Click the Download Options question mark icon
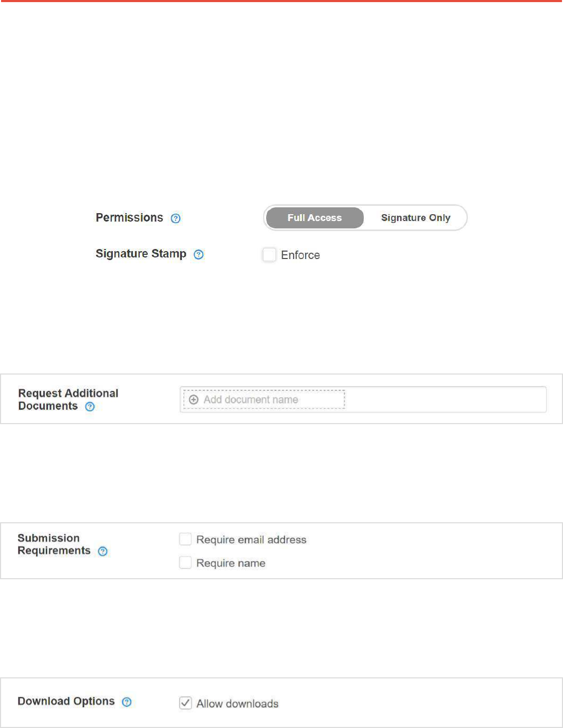563x728 pixels. coord(127,702)
